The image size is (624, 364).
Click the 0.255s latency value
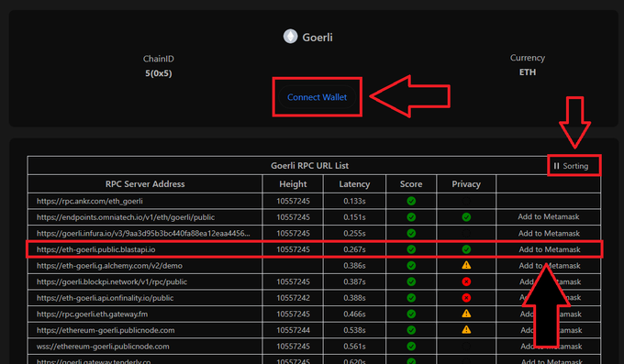pos(354,233)
